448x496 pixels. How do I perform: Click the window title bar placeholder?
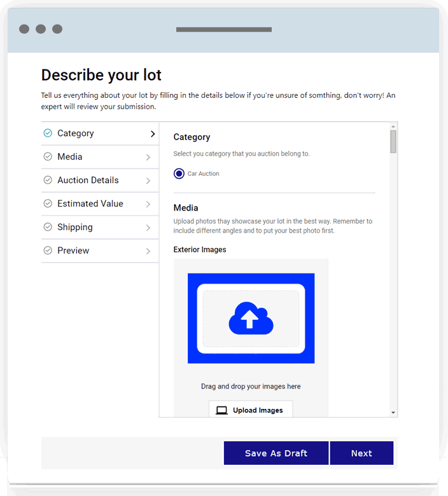[224, 29]
